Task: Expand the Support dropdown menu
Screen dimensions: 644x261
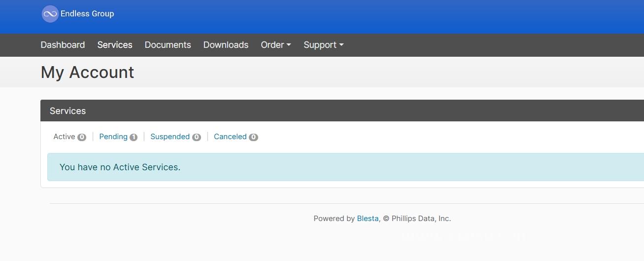Action: [324, 45]
